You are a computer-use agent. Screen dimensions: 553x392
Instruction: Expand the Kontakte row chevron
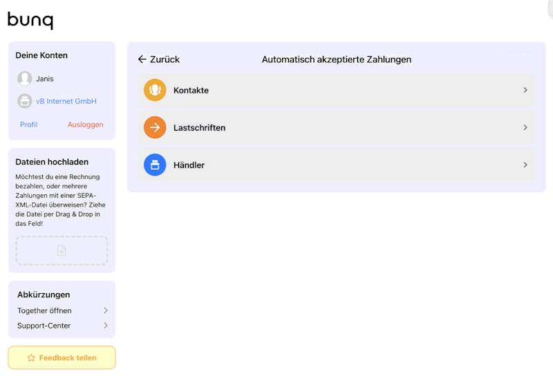click(525, 90)
